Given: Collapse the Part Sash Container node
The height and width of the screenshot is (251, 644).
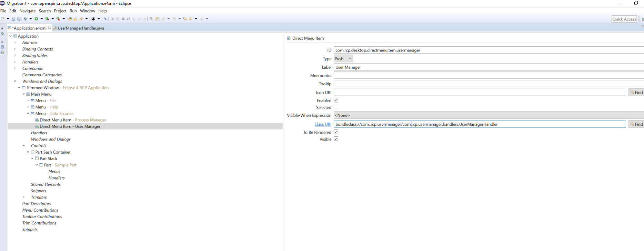Looking at the screenshot, I should tap(28, 152).
